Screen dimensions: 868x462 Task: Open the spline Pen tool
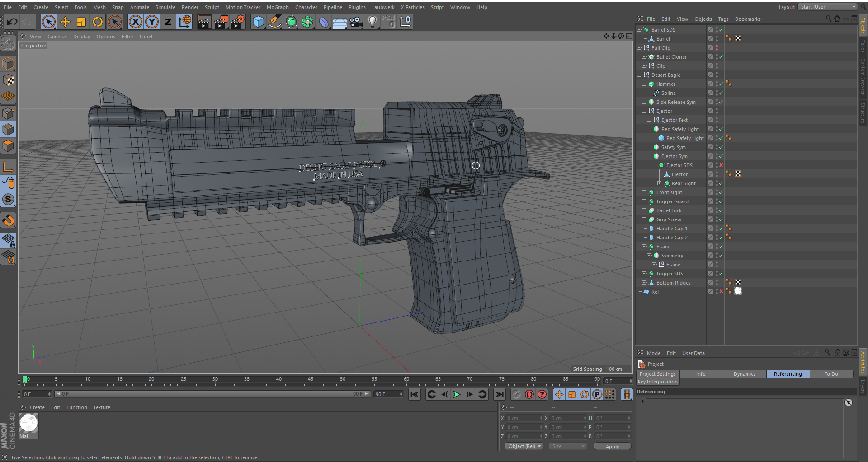(x=274, y=22)
